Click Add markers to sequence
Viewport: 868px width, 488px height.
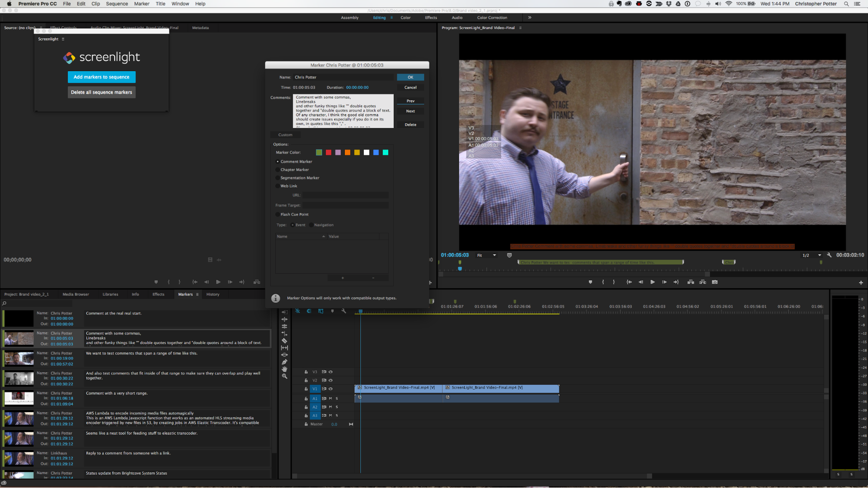coord(102,77)
